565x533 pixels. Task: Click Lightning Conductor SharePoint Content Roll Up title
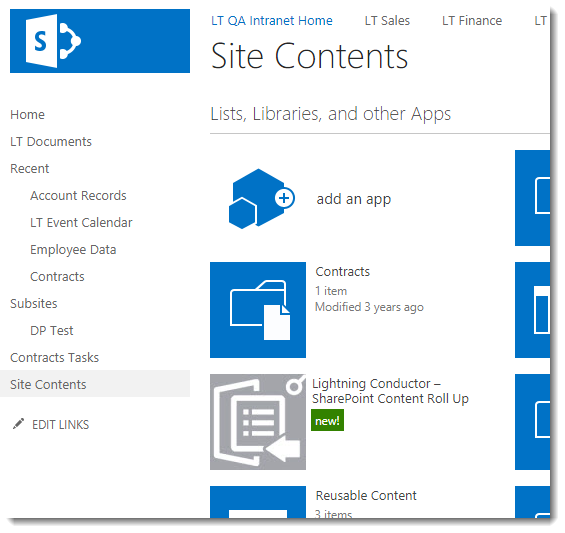390,391
